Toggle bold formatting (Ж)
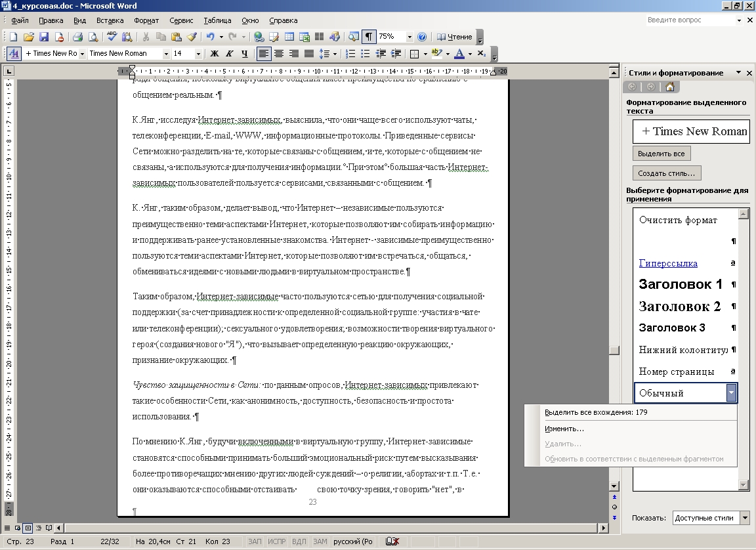The height and width of the screenshot is (550, 756). coord(214,54)
